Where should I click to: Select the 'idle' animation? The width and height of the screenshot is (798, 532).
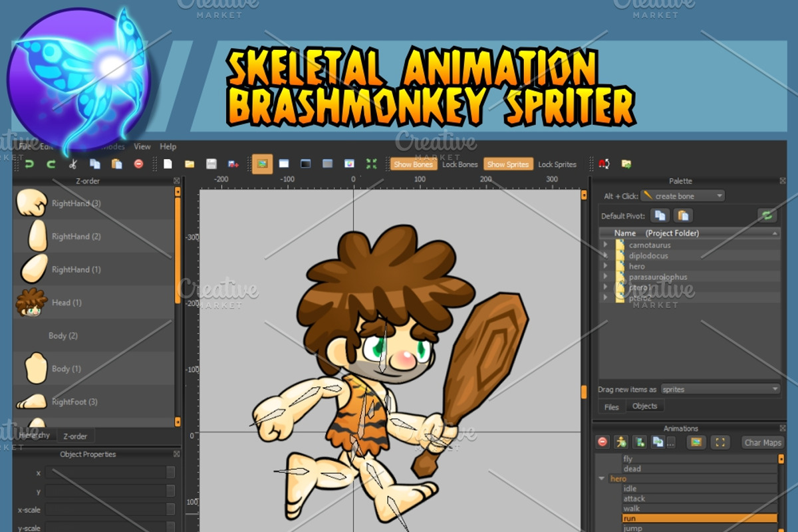point(699,489)
